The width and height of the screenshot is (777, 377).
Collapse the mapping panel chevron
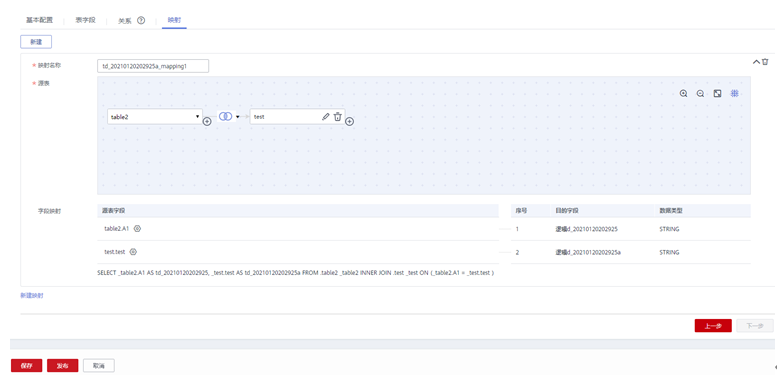coord(756,62)
